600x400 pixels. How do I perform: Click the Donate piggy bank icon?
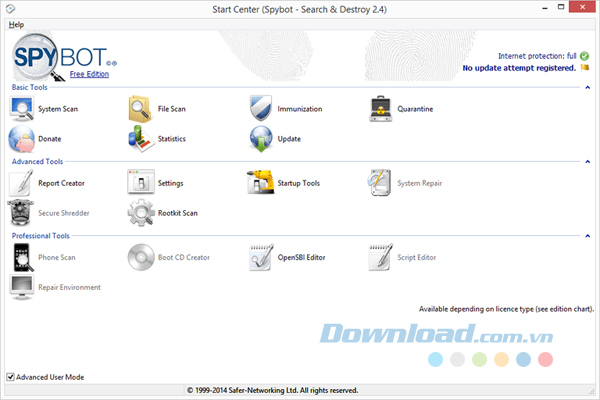21,139
